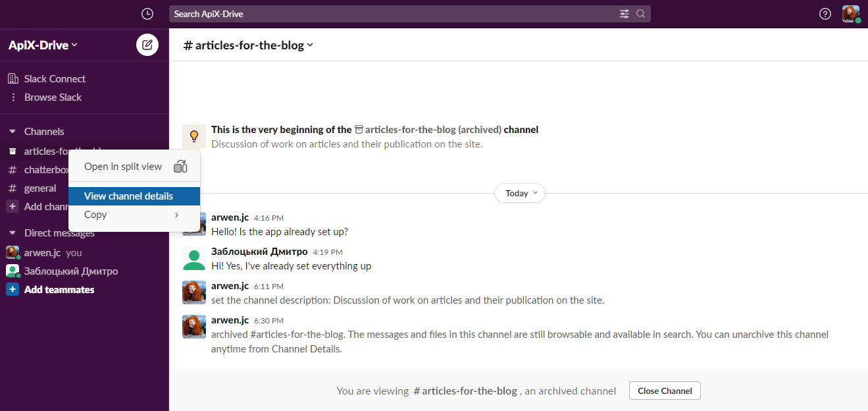Viewport: 868px width, 411px height.
Task: Click arwen.jc avatar on 6:11 PM message
Action: pos(194,292)
